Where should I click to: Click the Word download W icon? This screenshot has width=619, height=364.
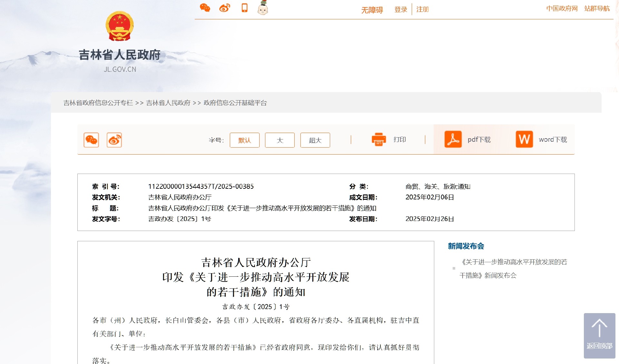click(524, 139)
